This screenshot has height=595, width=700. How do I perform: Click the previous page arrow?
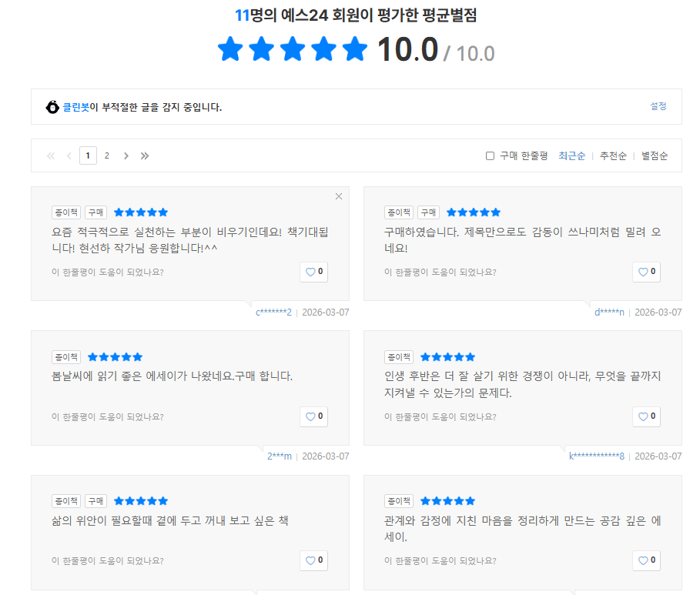tap(69, 155)
